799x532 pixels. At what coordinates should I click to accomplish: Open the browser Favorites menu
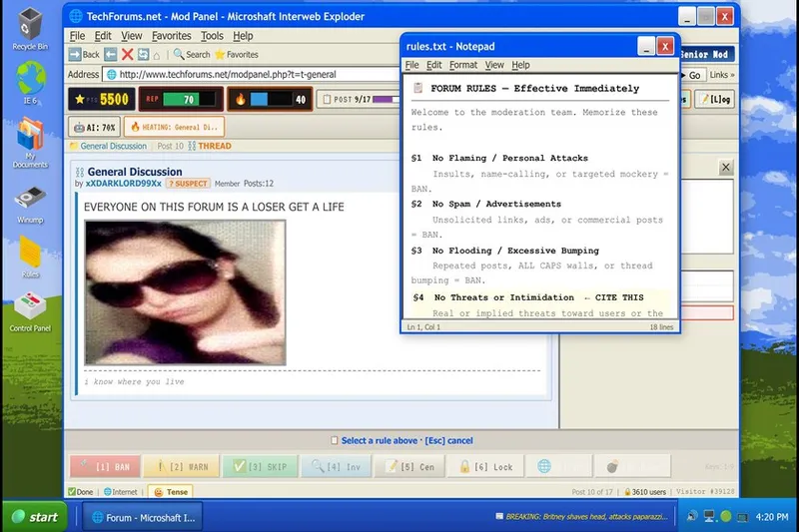coord(171,36)
